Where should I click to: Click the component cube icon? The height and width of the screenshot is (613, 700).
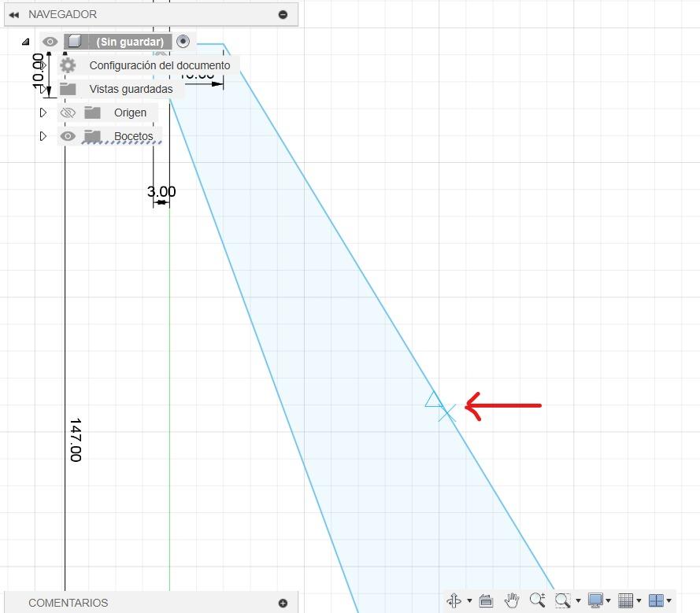(x=75, y=42)
